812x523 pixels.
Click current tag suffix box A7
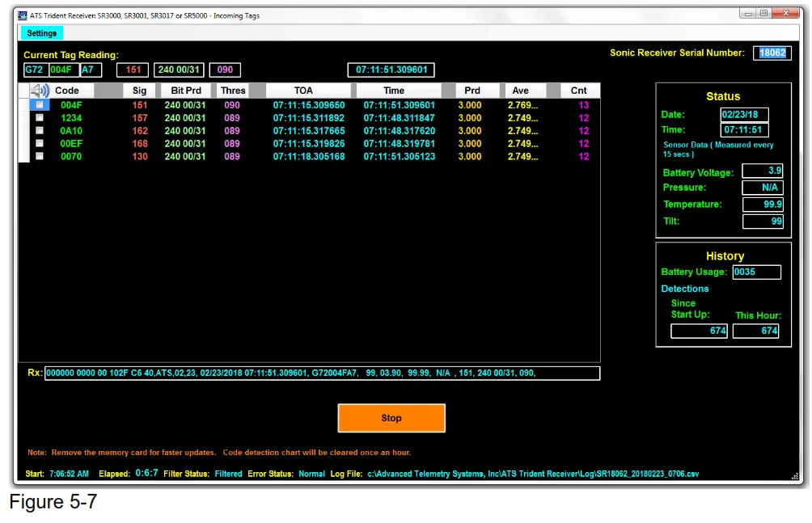[x=91, y=70]
